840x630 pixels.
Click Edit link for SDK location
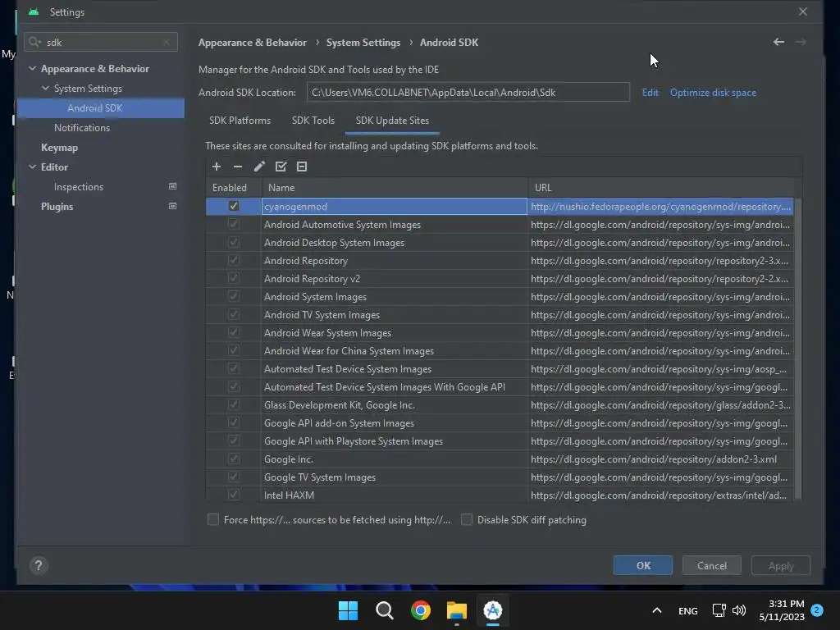[651, 93]
